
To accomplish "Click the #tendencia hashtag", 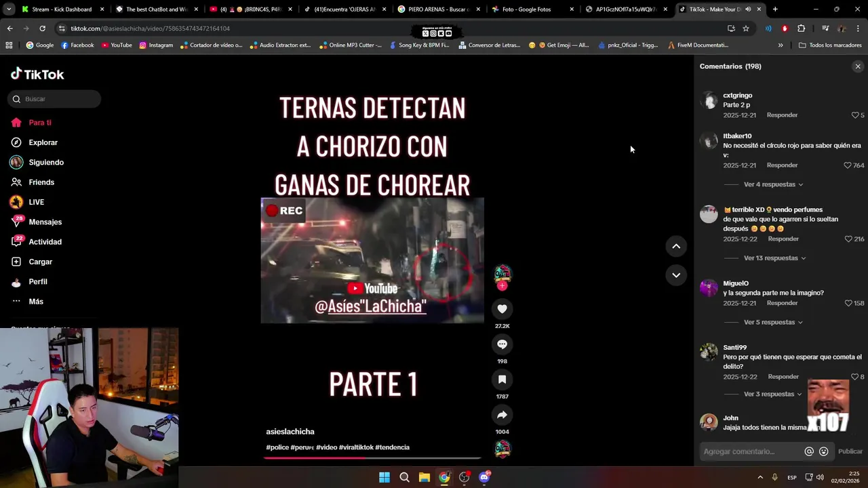I will [392, 447].
